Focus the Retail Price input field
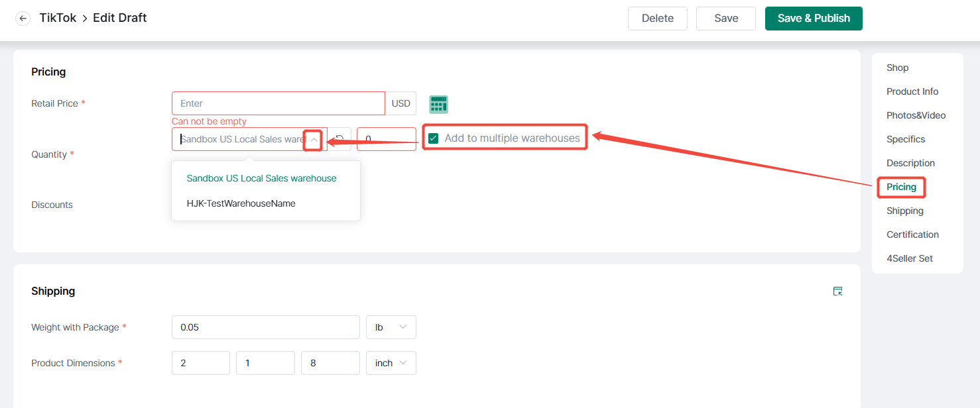980x408 pixels. pos(278,103)
